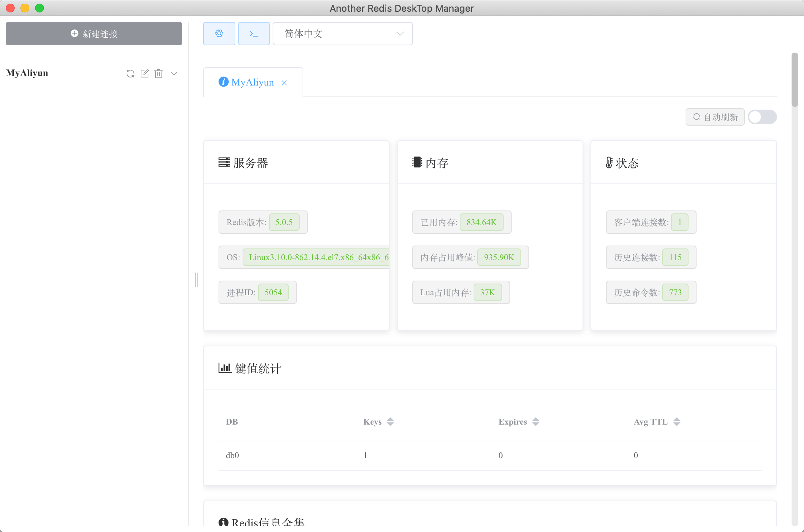804x532 pixels.
Task: Refresh the MyAliyun connection
Action: 130,73
